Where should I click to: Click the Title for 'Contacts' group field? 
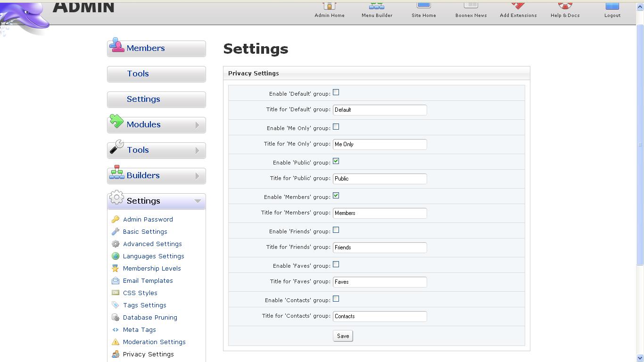[x=380, y=316]
